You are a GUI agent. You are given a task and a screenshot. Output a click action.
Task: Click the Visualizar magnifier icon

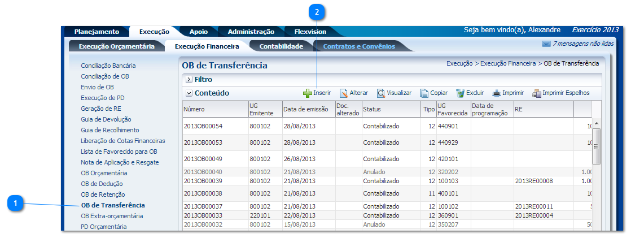381,93
